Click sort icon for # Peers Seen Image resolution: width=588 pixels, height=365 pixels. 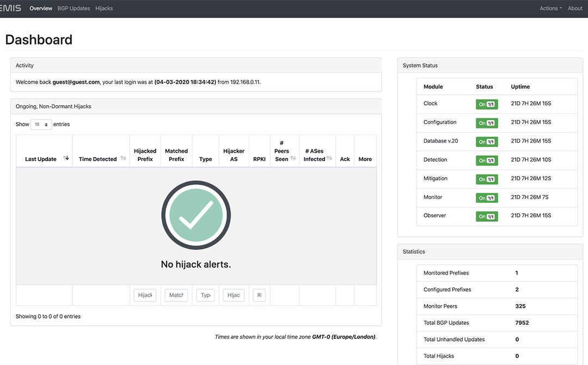pyautogui.click(x=293, y=158)
